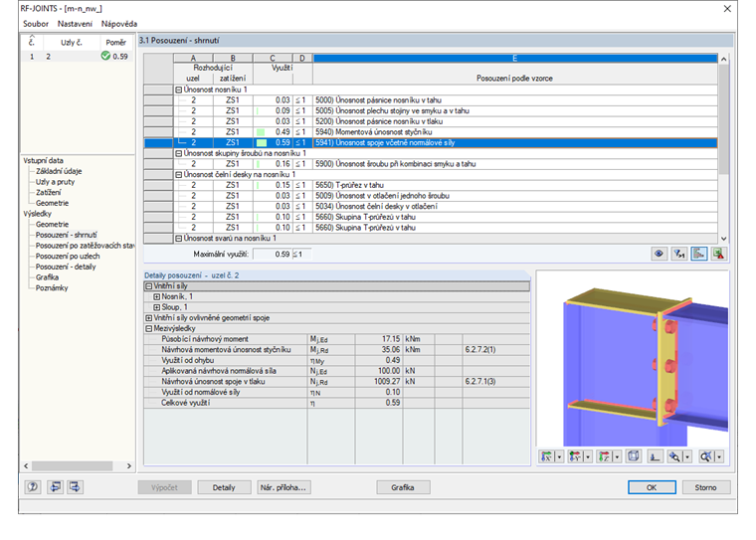
Task: Click the 35.06 kNm moment resistance value
Action: [x=378, y=349]
